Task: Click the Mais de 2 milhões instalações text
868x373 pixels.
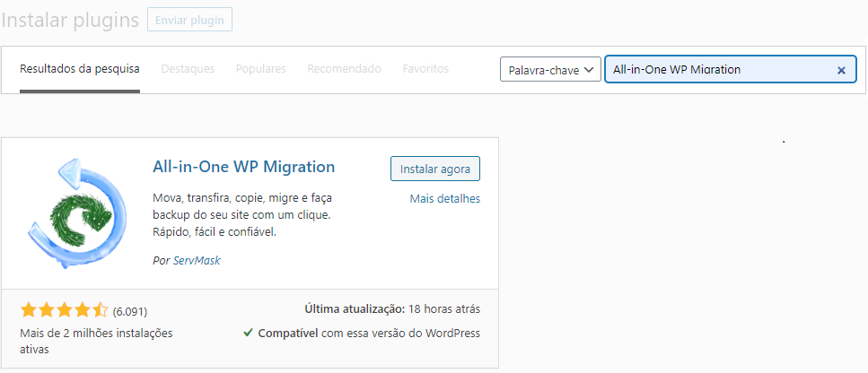Action: click(x=96, y=341)
